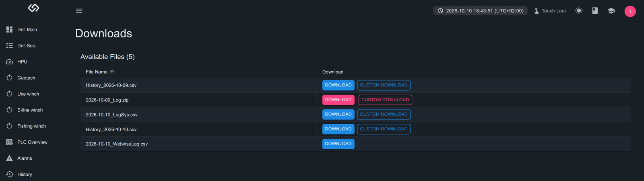Go to Alarms page
Viewport: 644px width, 181px height.
[25, 158]
